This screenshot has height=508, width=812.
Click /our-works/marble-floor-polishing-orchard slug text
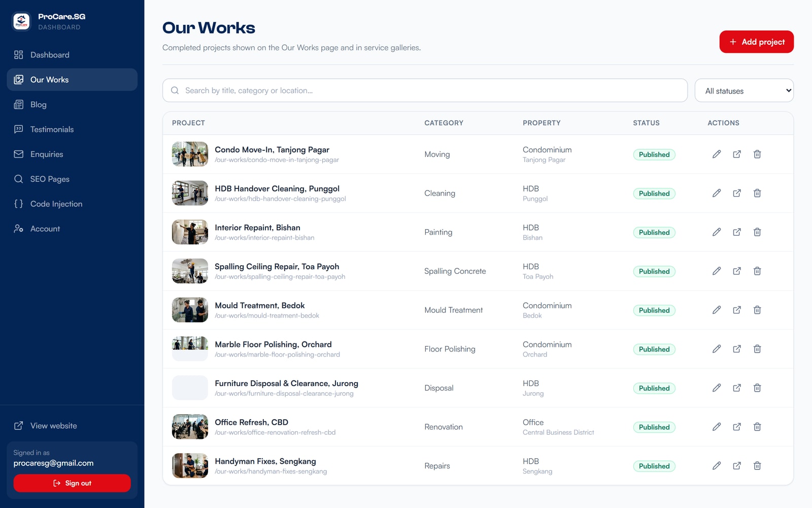(277, 355)
